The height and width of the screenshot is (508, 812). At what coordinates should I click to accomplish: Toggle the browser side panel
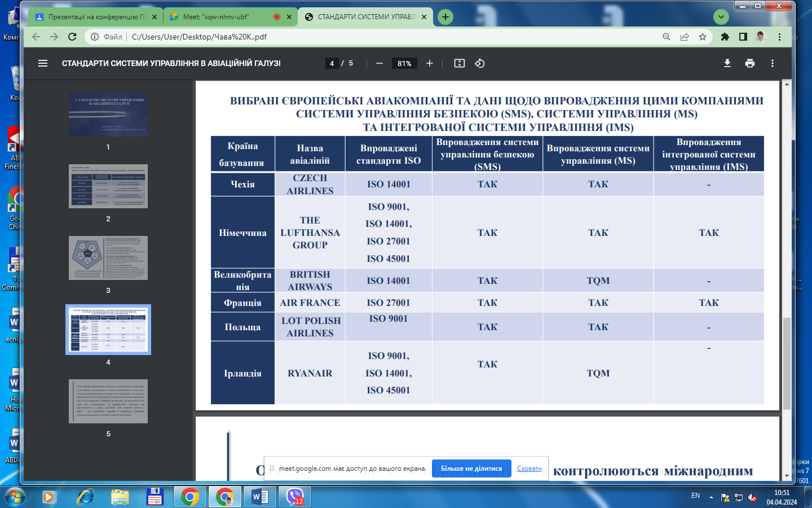743,37
